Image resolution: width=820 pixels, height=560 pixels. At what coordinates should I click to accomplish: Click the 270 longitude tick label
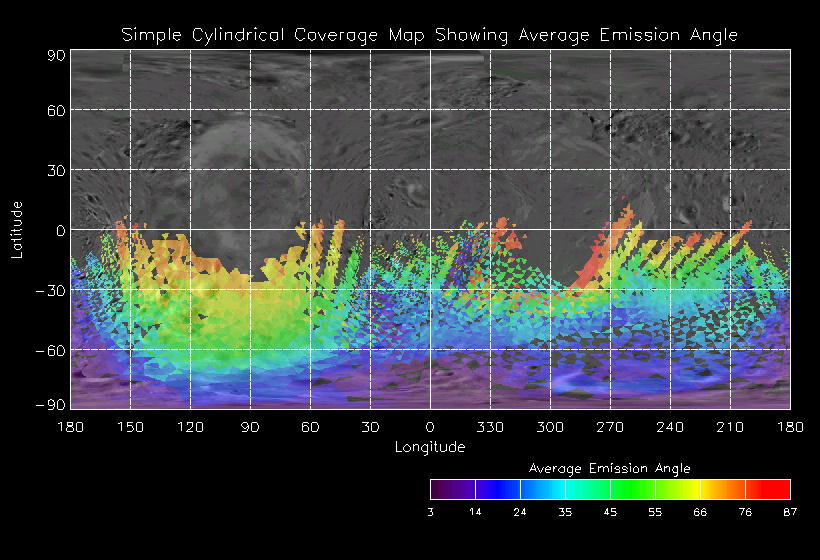pos(610,427)
